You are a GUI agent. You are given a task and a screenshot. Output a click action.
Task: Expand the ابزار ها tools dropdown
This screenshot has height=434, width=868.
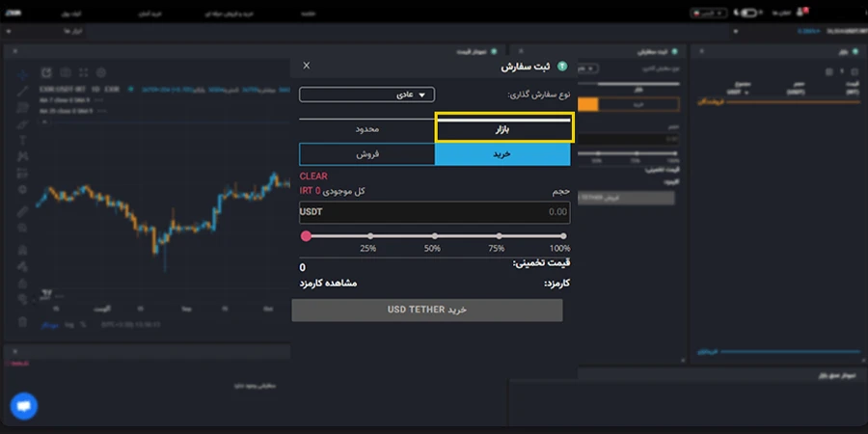(42, 32)
